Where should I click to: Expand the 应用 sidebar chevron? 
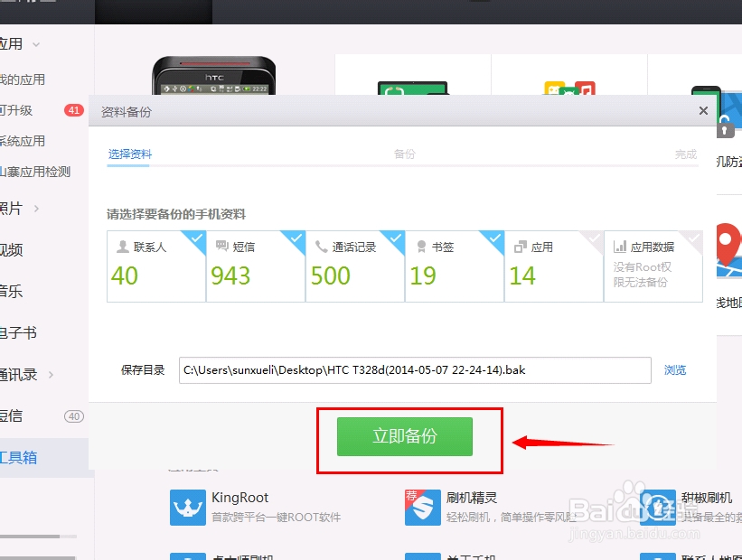pyautogui.click(x=36, y=45)
